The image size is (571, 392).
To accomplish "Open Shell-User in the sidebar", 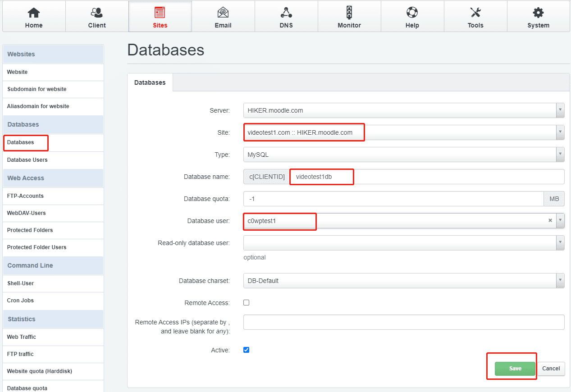I will 53,283.
